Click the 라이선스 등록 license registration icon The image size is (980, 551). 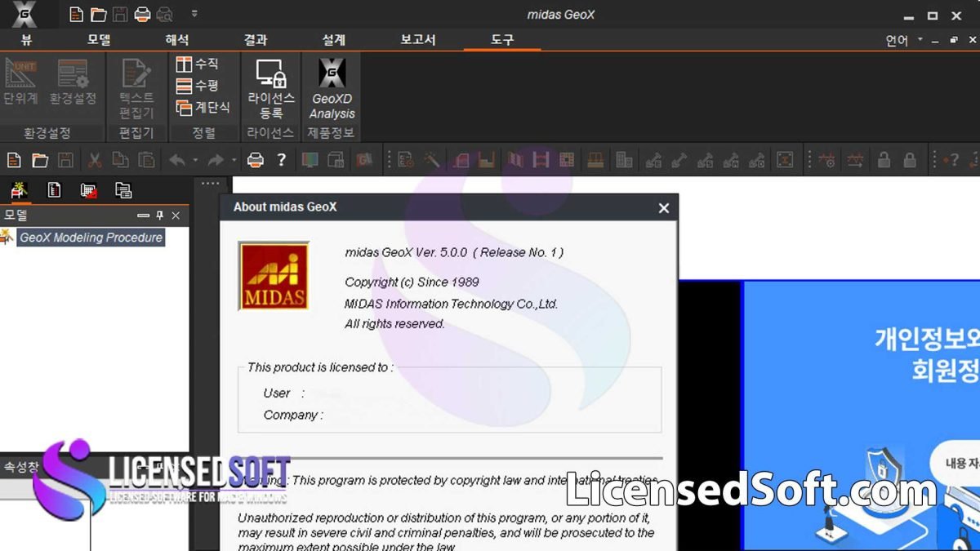pyautogui.click(x=271, y=89)
